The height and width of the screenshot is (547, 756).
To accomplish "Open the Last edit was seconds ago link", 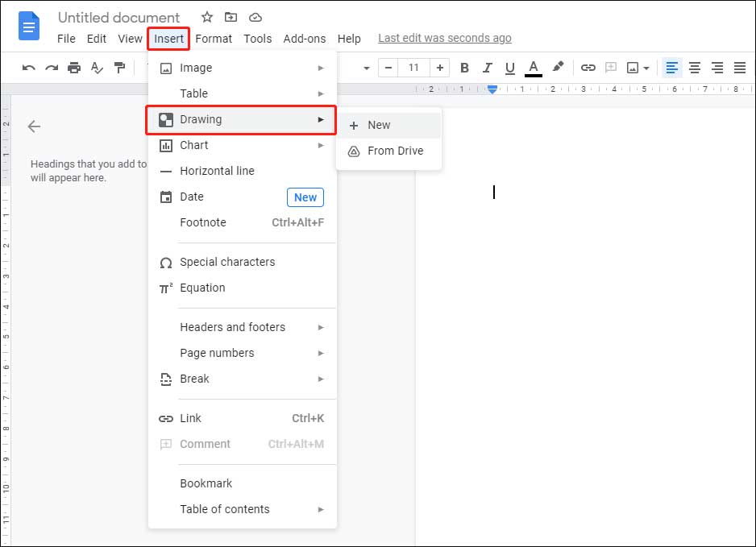I will (x=444, y=38).
